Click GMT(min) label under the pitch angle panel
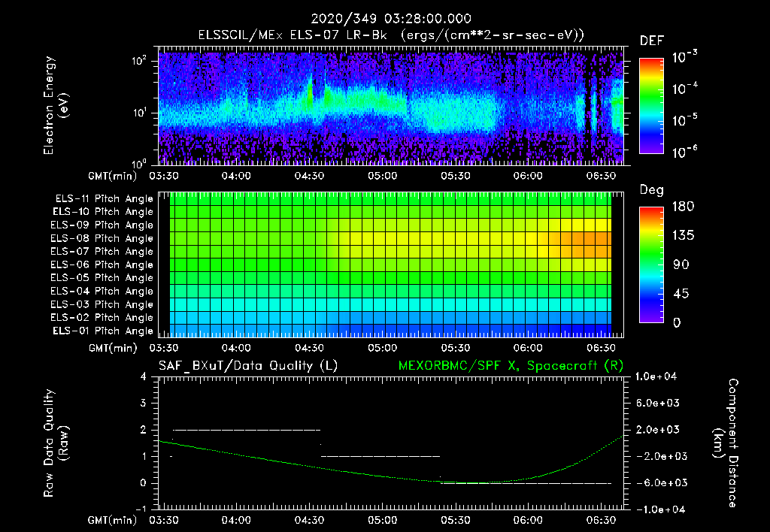770x532 pixels. click(x=113, y=348)
